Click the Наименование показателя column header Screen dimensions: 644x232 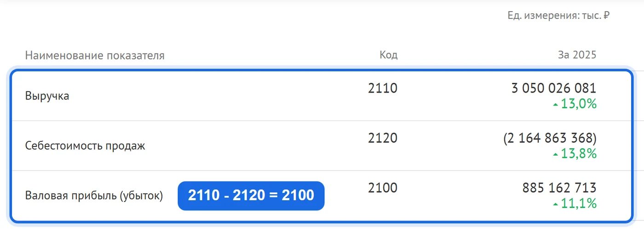pos(95,56)
